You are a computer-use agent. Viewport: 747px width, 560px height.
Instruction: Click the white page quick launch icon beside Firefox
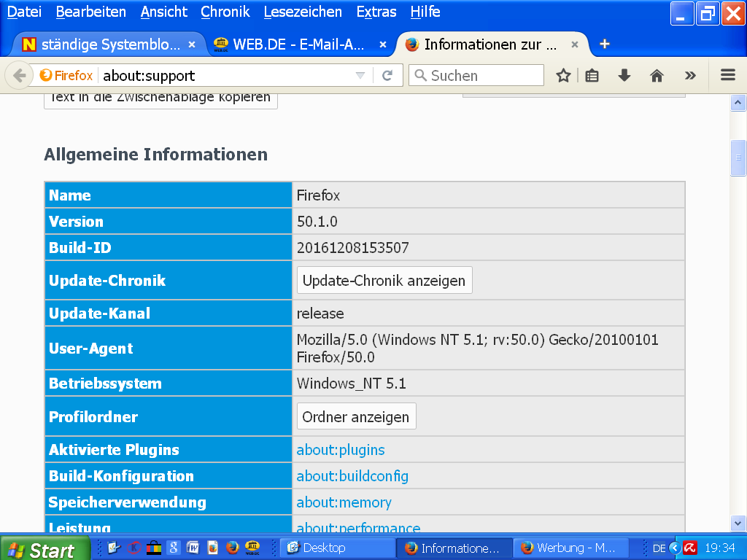pyautogui.click(x=212, y=548)
